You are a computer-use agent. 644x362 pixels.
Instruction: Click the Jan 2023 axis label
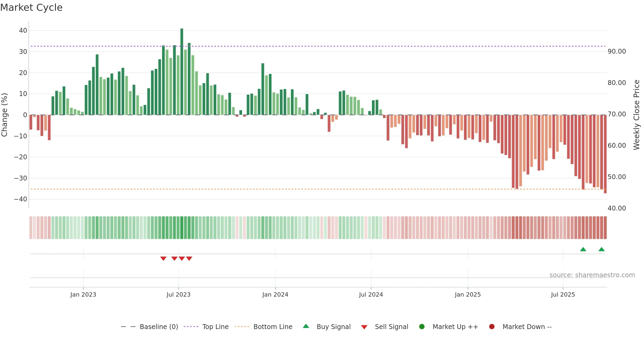pyautogui.click(x=83, y=294)
